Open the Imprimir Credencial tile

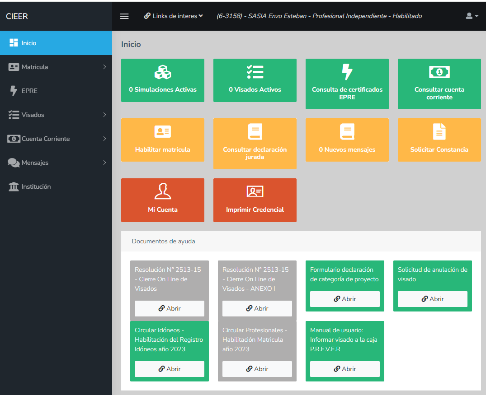255,200
